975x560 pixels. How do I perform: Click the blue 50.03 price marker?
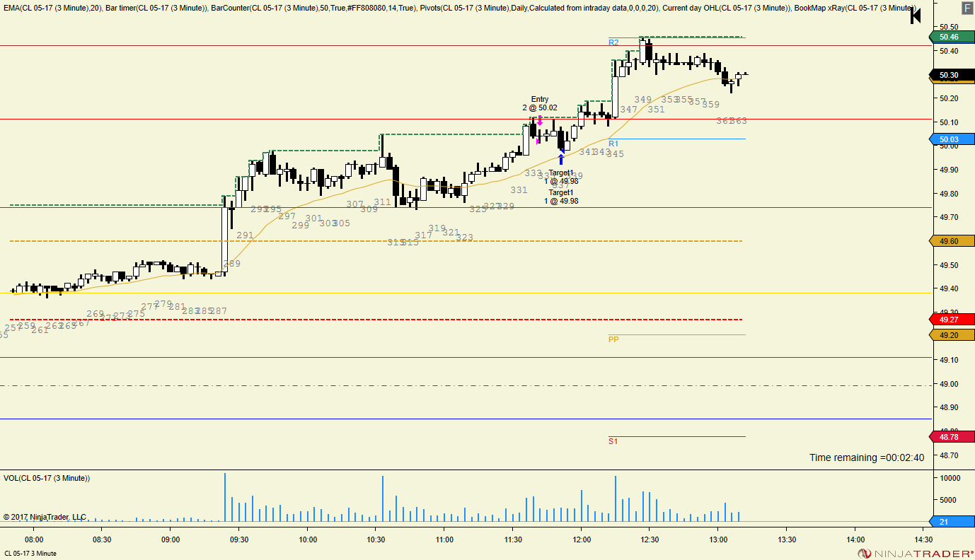coord(953,139)
